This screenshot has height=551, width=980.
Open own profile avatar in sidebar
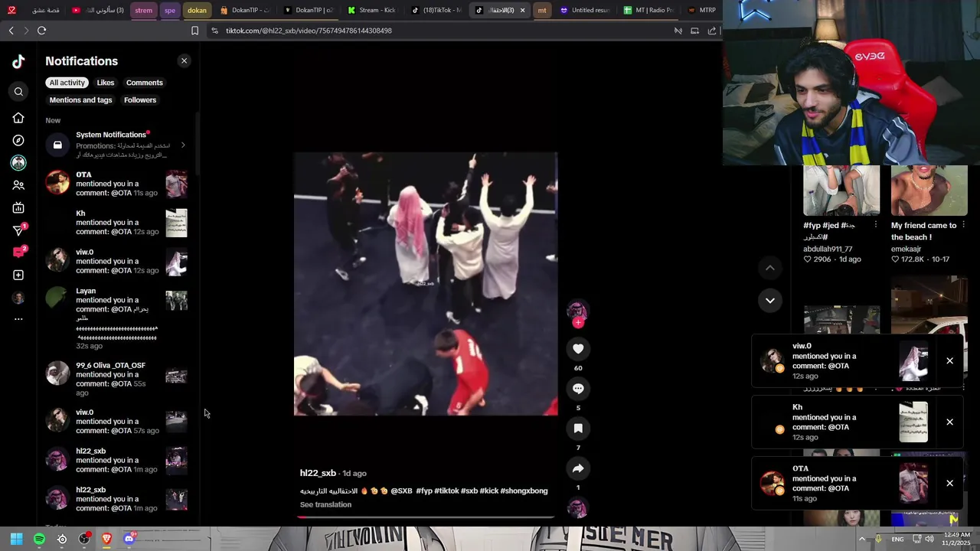(x=18, y=298)
